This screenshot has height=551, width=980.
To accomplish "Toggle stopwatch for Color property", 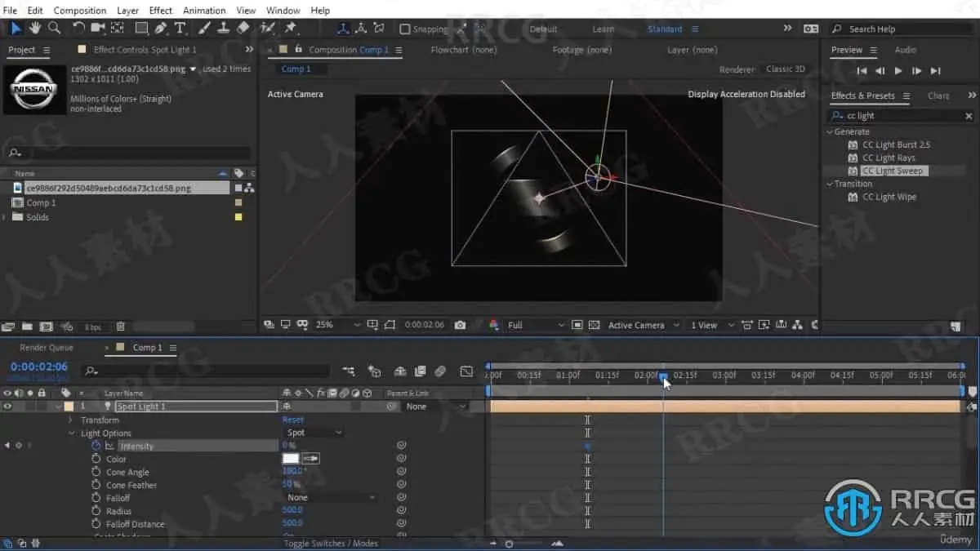I will pyautogui.click(x=96, y=459).
